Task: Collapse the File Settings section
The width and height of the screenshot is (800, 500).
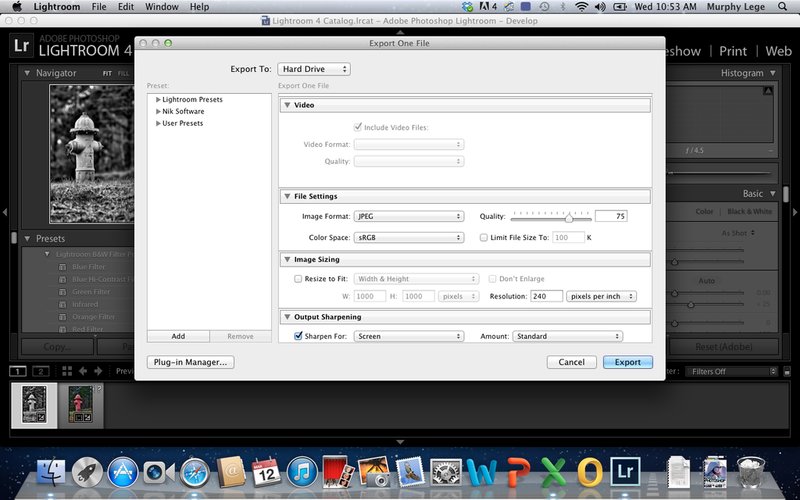Action: coord(288,196)
